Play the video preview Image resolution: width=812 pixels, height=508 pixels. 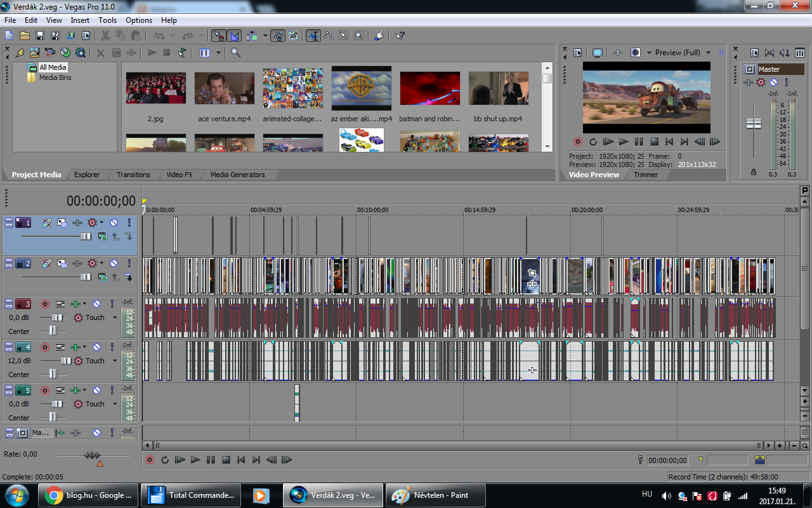(624, 142)
